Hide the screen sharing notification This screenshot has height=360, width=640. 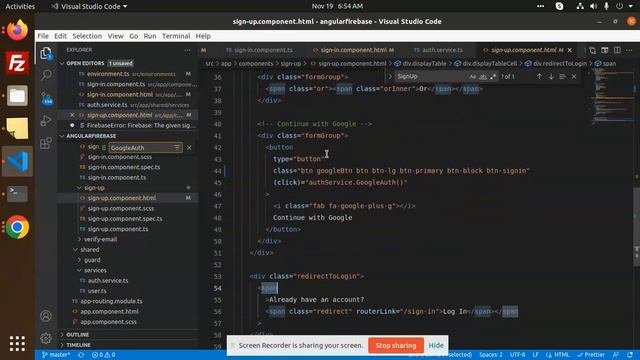[x=436, y=345]
